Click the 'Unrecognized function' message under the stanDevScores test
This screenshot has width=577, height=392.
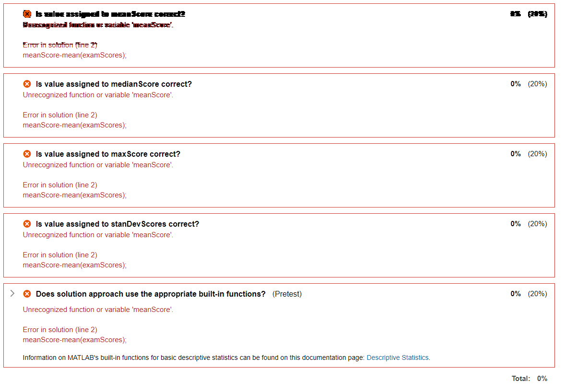(x=98, y=235)
